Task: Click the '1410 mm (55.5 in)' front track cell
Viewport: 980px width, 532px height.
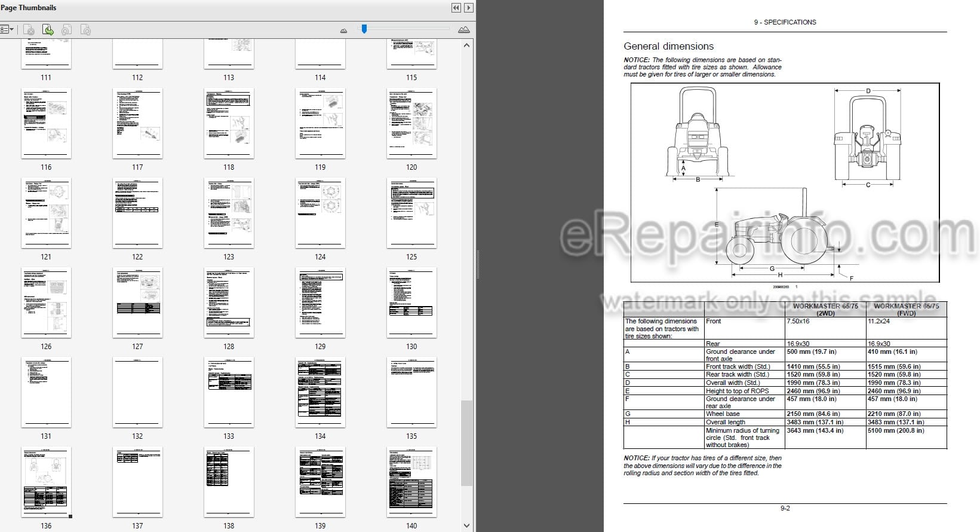Action: 825,366
